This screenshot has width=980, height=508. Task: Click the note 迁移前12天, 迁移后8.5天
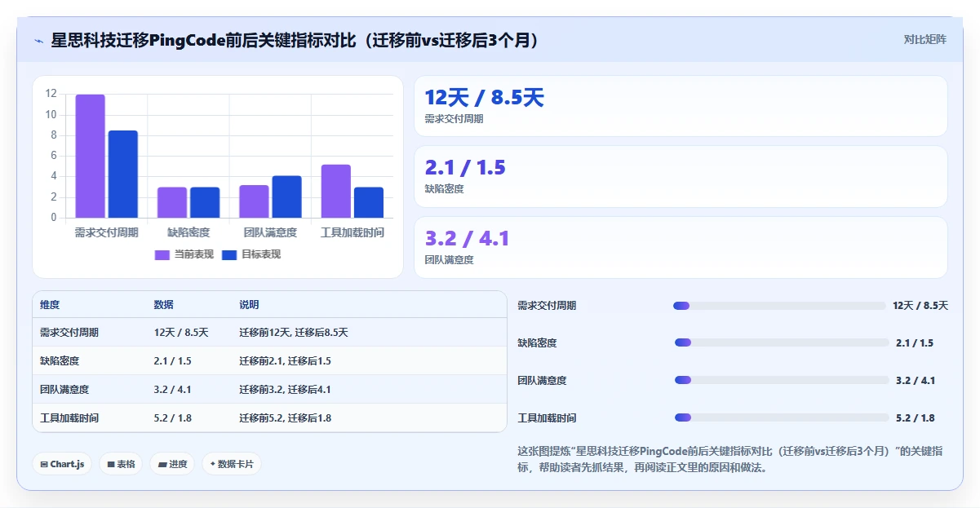(x=294, y=333)
